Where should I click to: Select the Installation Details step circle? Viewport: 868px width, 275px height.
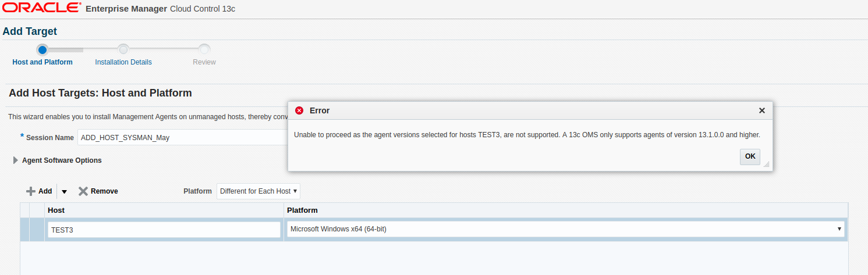pos(123,49)
